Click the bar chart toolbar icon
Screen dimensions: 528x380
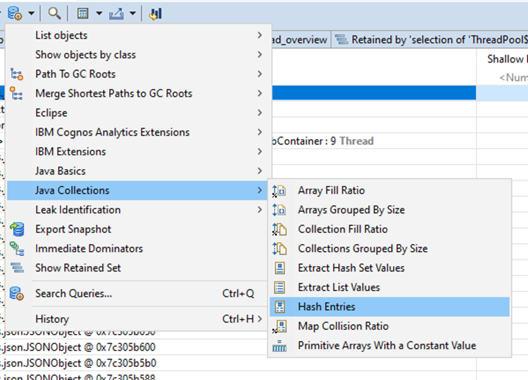pos(156,13)
